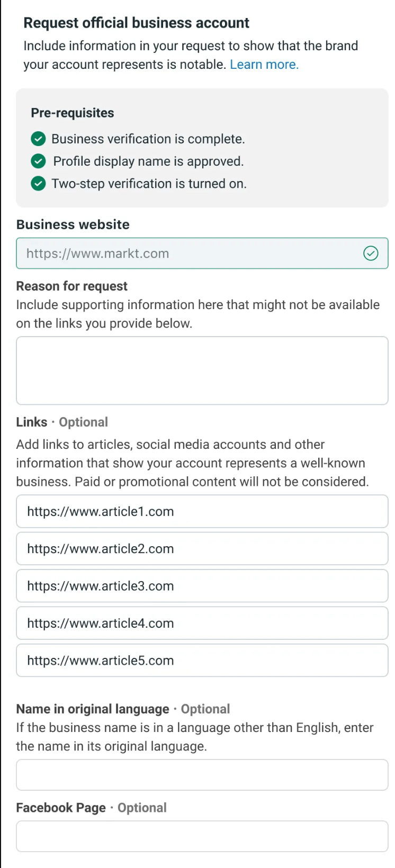The width and height of the screenshot is (395, 868).
Task: Click inside the Reason for request text box
Action: click(201, 370)
